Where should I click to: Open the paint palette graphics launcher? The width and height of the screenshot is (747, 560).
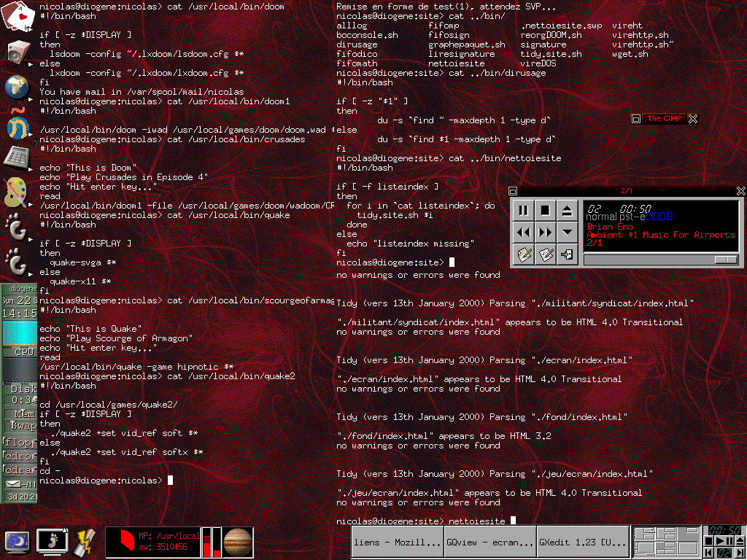[x=17, y=192]
